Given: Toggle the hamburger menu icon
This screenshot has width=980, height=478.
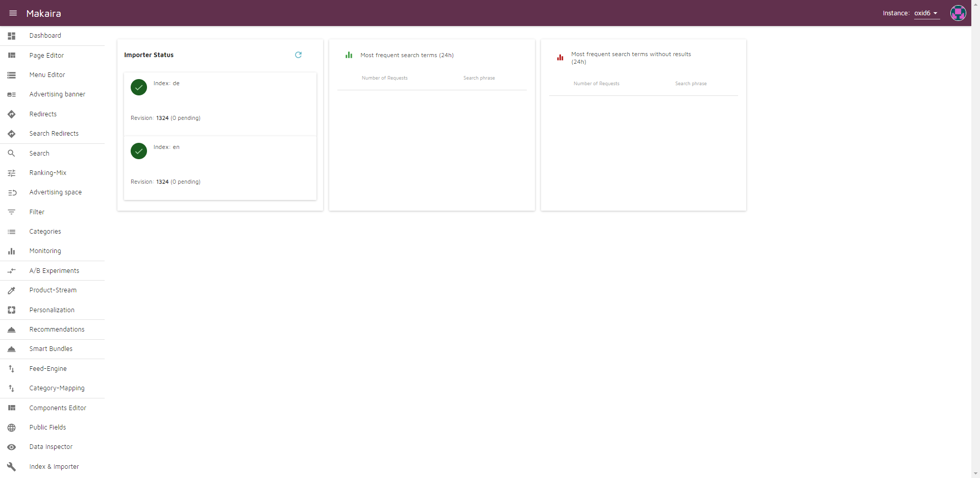Looking at the screenshot, I should pyautogui.click(x=13, y=13).
